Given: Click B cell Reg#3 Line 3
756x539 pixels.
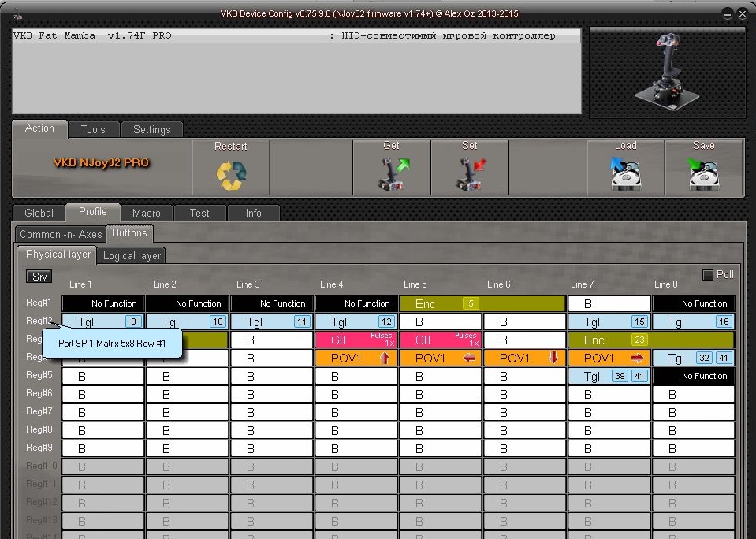Looking at the screenshot, I should tap(271, 340).
